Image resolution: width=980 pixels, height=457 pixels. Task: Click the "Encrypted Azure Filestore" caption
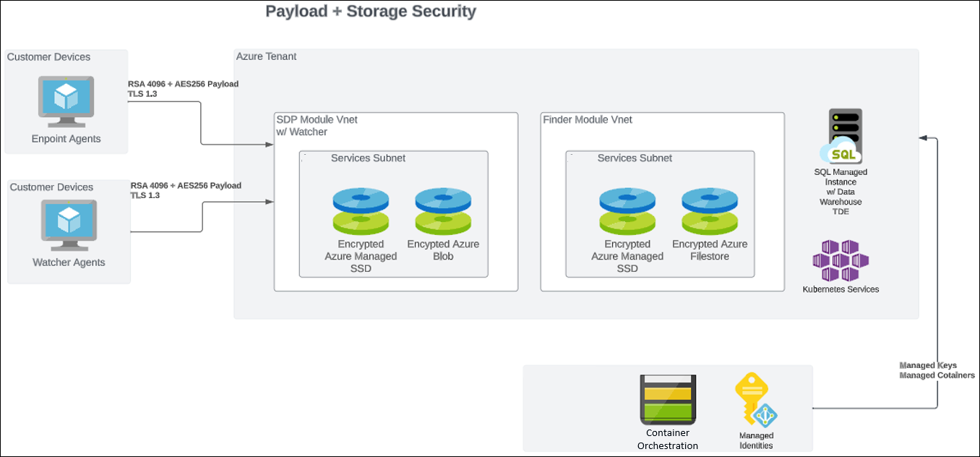[x=710, y=250]
